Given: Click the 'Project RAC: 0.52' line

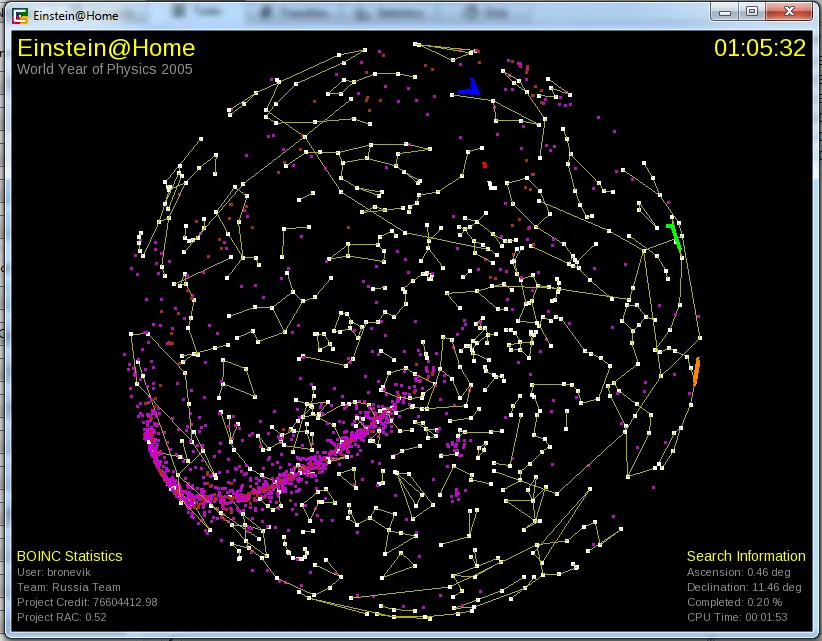Looking at the screenshot, I should coord(62,617).
